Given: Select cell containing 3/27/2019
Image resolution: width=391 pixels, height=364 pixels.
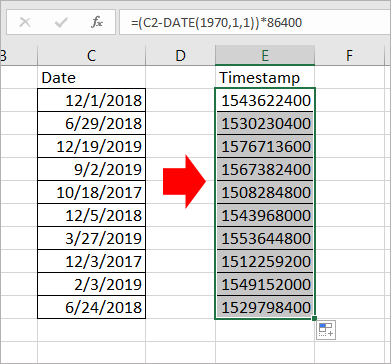Looking at the screenshot, I should 91,238.
